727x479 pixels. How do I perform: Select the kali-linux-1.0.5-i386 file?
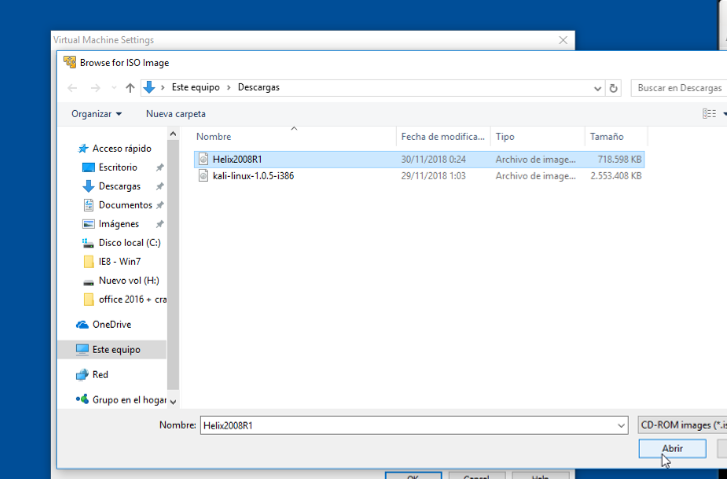coord(253,176)
